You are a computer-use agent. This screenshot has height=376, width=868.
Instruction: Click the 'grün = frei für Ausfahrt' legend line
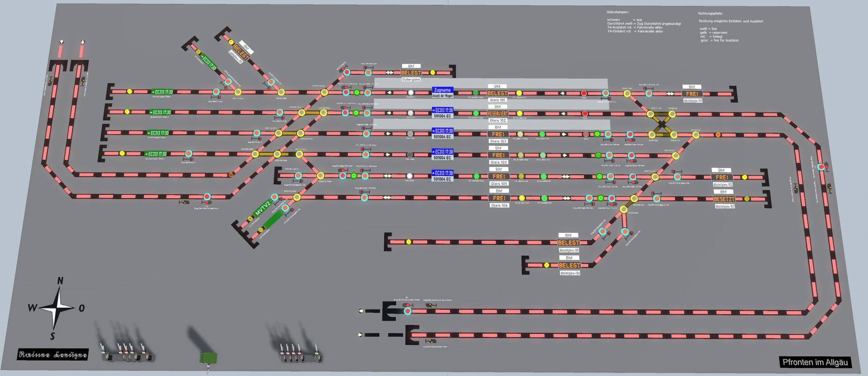click(x=719, y=40)
